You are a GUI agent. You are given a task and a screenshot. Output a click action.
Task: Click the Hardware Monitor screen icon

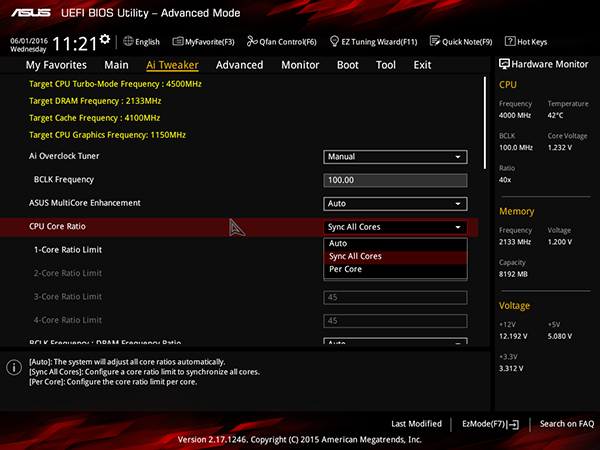click(x=504, y=64)
